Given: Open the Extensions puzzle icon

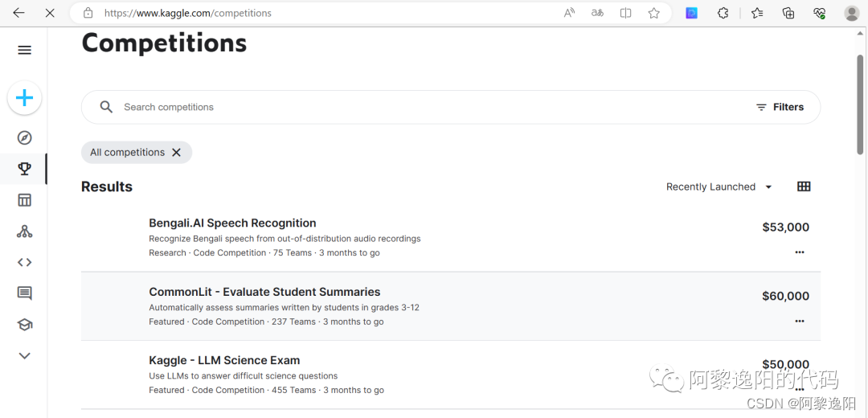Looking at the screenshot, I should point(723,13).
